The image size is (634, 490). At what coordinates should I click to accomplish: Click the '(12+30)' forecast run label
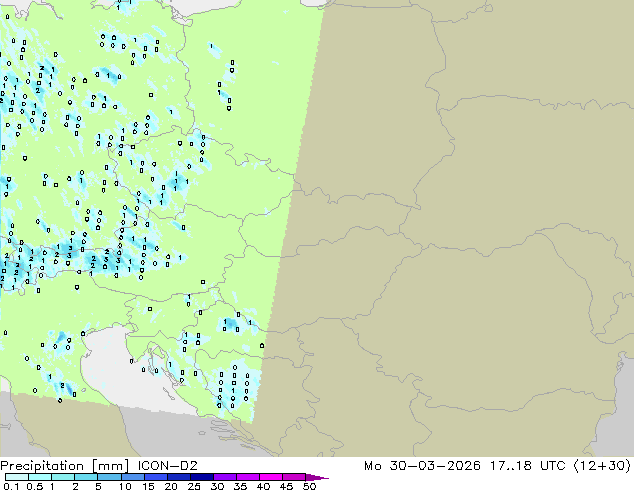(x=602, y=466)
